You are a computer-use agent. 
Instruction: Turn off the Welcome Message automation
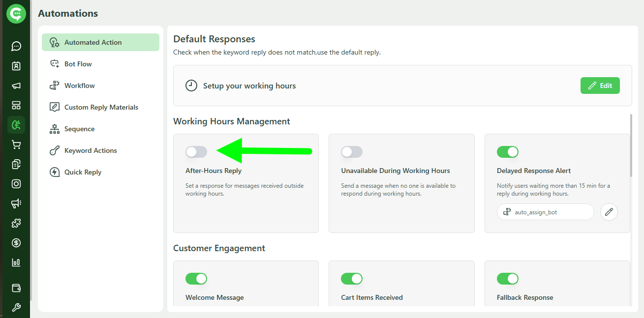[196, 279]
